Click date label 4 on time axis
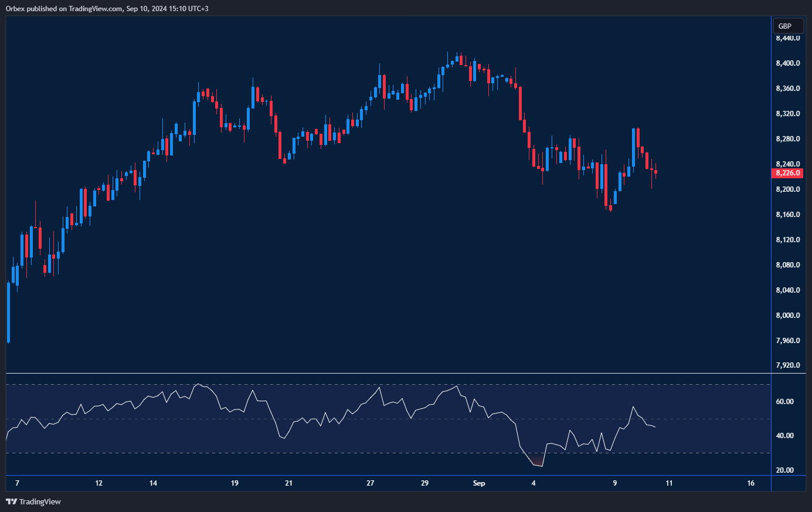812x512 pixels. tap(534, 483)
